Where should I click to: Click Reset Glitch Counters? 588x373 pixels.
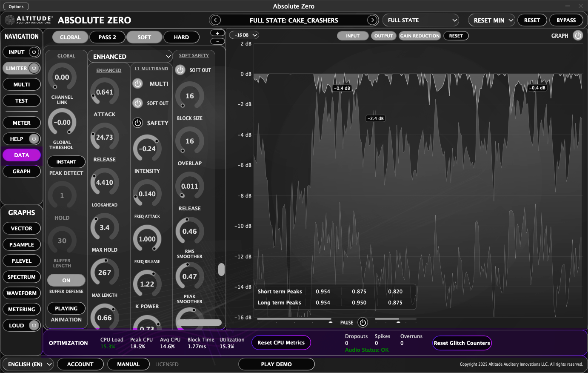tap(462, 343)
